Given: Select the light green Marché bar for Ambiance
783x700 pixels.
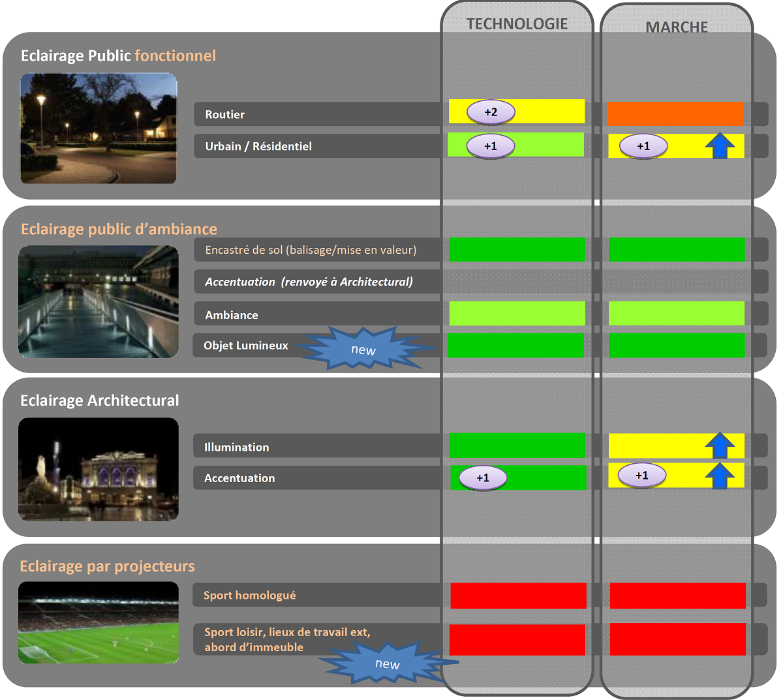Looking at the screenshot, I should [677, 313].
